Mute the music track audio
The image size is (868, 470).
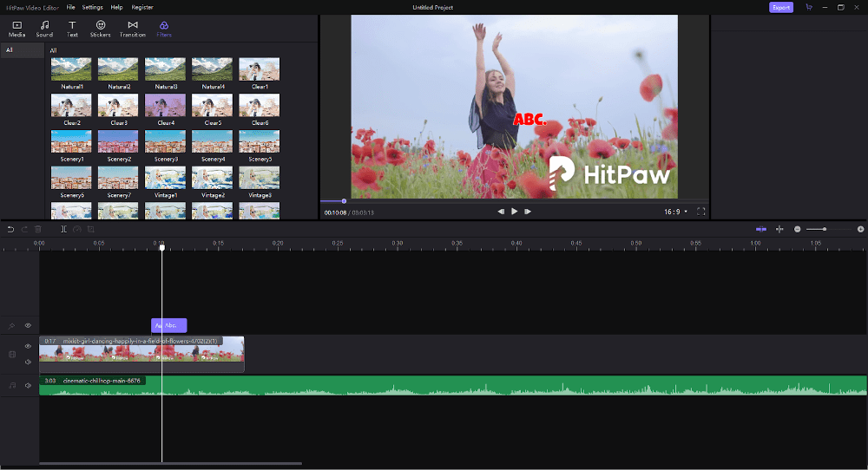click(x=28, y=385)
